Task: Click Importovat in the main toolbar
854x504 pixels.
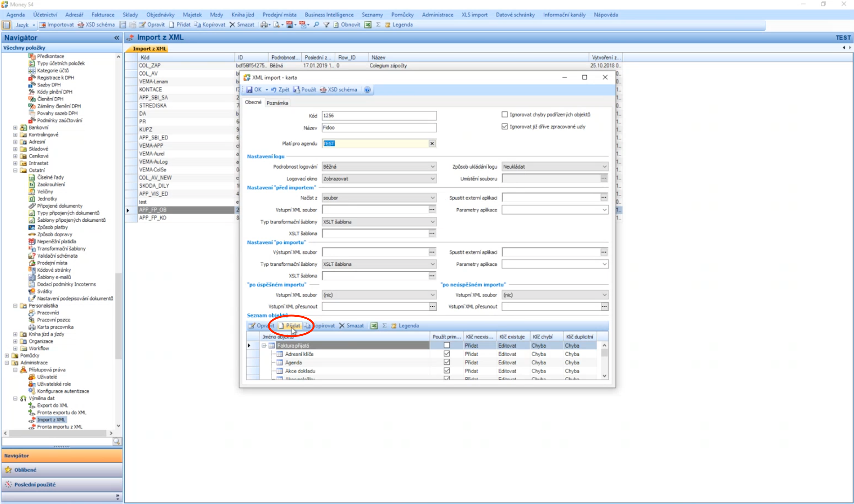Action: pyautogui.click(x=56, y=25)
